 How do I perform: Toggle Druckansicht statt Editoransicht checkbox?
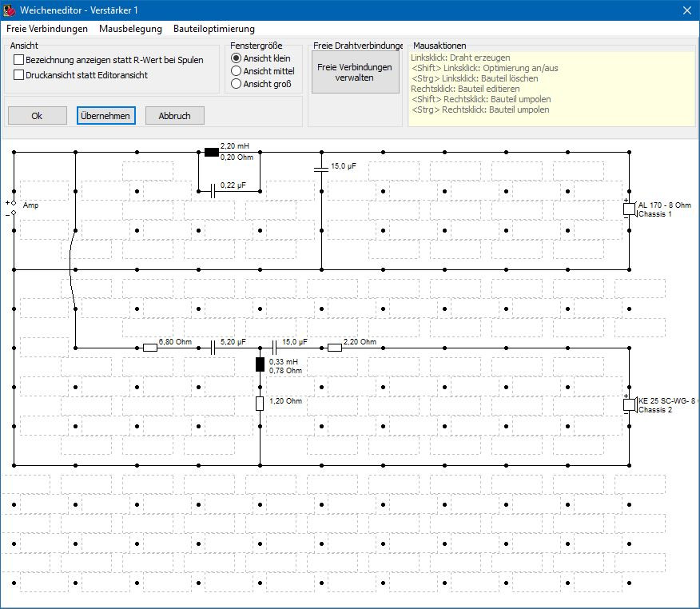click(18, 75)
